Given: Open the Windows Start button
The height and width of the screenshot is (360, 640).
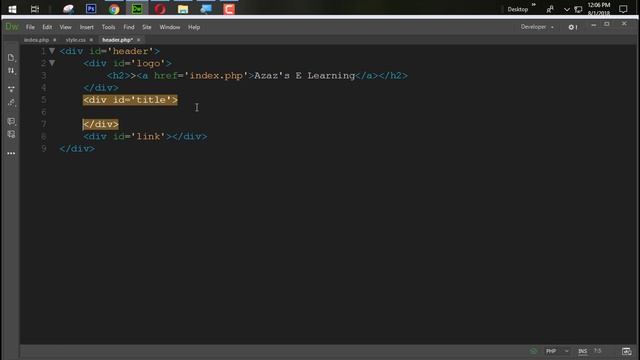Looking at the screenshot, I should [12, 9].
